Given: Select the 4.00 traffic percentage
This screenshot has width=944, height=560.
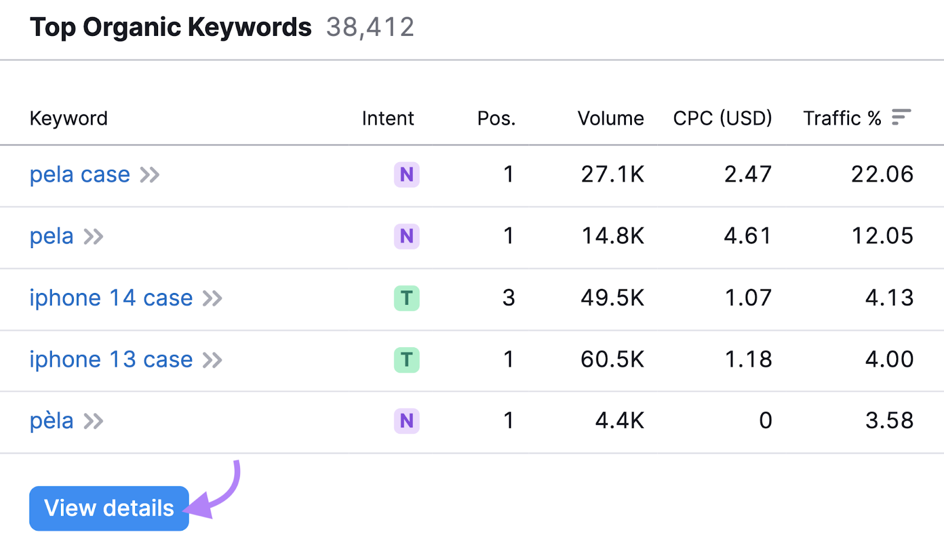Looking at the screenshot, I should point(889,359).
